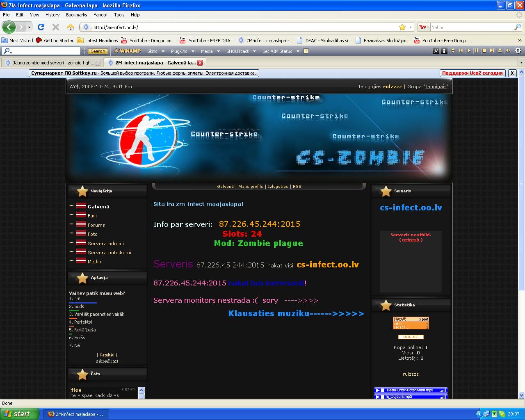
Task: Expand the URL bar history dropdown
Action: pyautogui.click(x=411, y=27)
